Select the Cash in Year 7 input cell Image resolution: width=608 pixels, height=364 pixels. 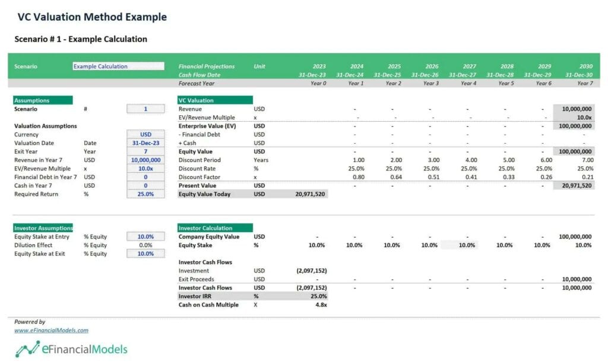(x=145, y=186)
